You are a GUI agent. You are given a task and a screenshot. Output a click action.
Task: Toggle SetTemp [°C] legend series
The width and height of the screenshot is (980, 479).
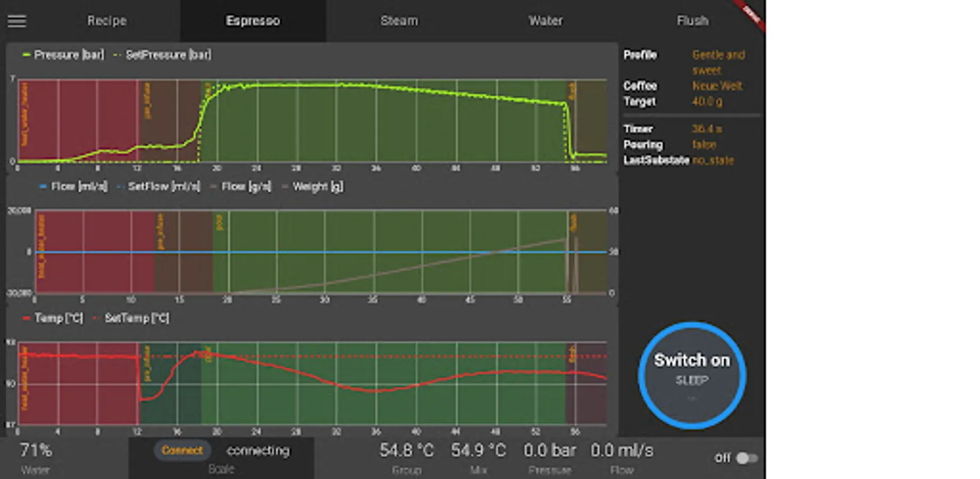pyautogui.click(x=131, y=318)
